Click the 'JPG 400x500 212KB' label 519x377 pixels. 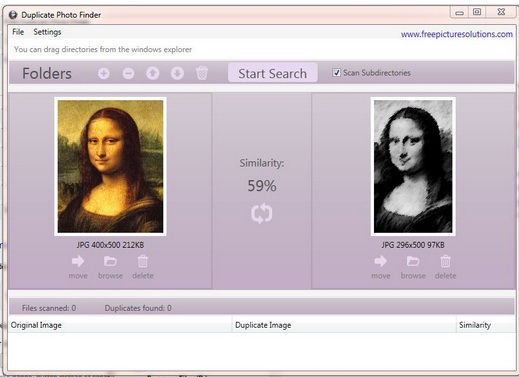coord(110,245)
